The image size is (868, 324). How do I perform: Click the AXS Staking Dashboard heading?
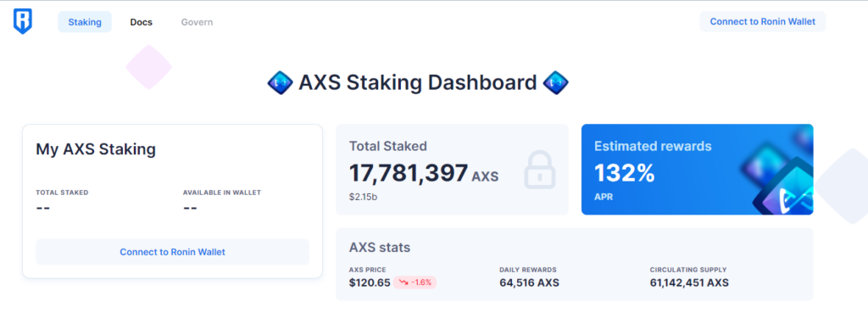(x=418, y=83)
